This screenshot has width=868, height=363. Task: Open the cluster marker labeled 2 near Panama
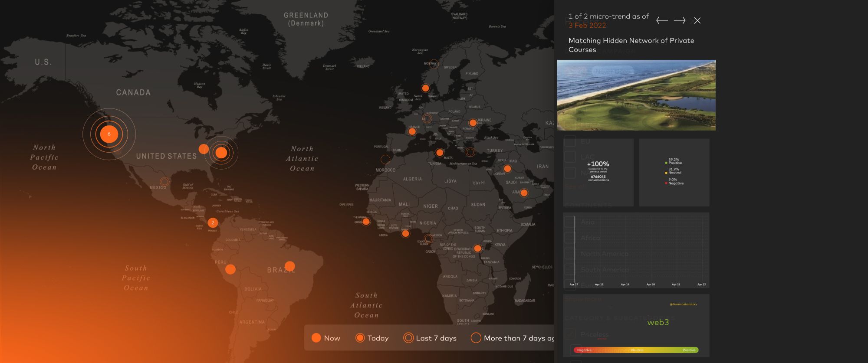[x=213, y=222]
